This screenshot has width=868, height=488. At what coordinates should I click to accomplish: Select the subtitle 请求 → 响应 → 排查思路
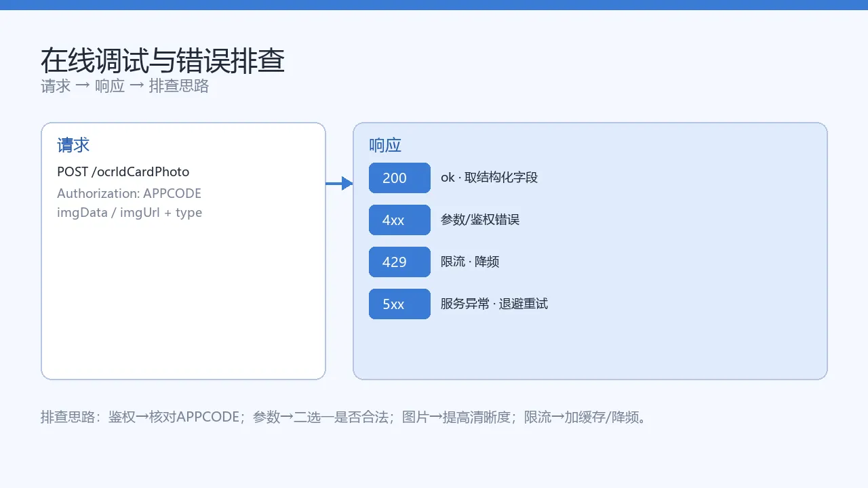pyautogui.click(x=125, y=86)
